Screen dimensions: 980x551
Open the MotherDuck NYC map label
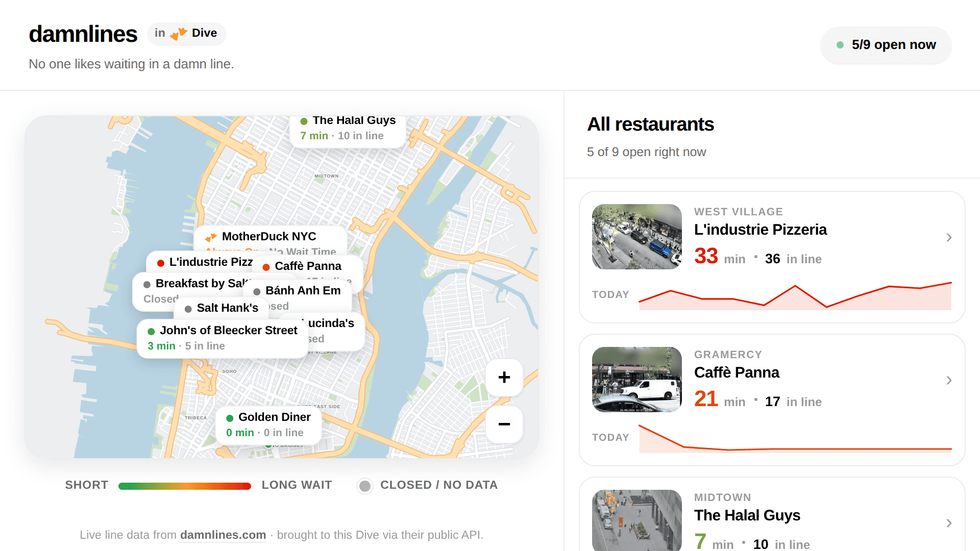[x=271, y=240]
